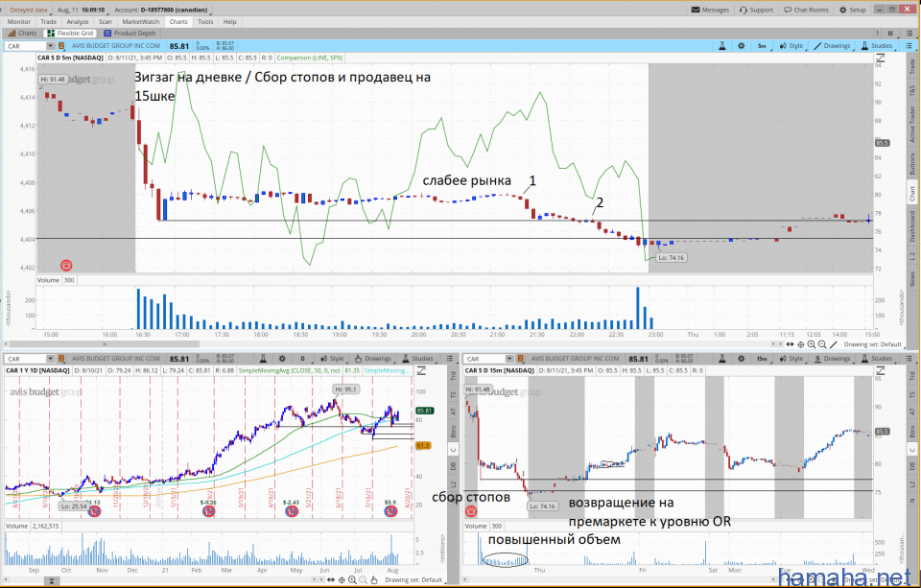This screenshot has height=588, width=921.
Task: Select the Flexible Grid sub-tab
Action: pos(70,34)
